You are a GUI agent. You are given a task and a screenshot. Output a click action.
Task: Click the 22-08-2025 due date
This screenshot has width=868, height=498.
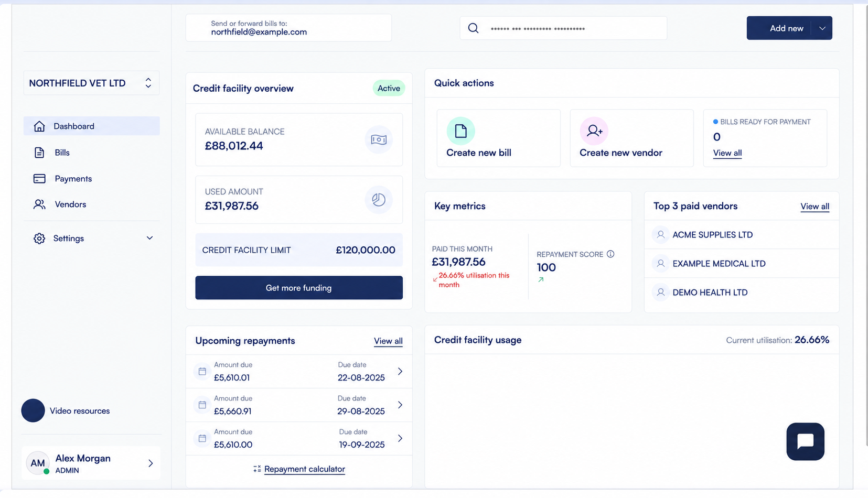coord(361,378)
